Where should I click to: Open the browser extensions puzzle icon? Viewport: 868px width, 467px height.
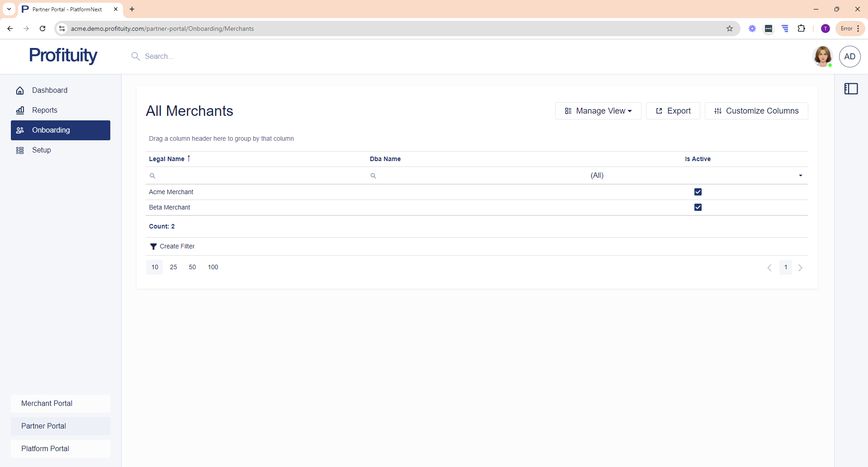point(801,29)
